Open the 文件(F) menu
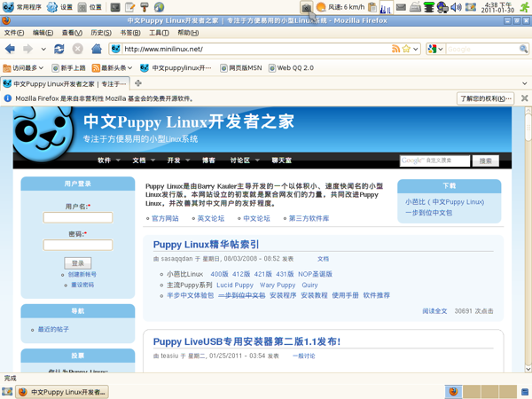Viewport: 532px width, 399px height. click(14, 33)
